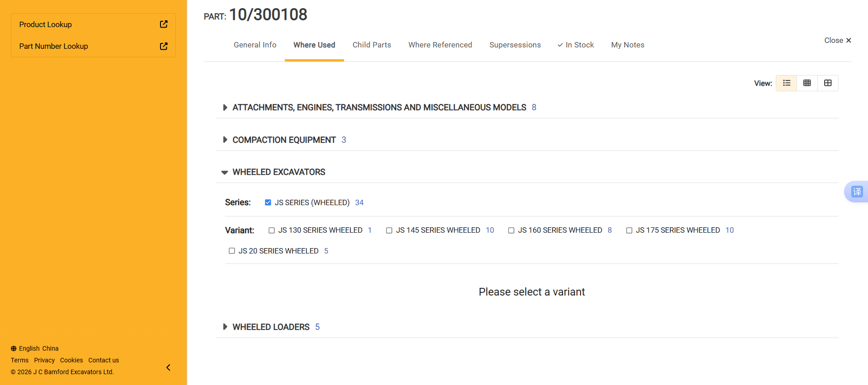The height and width of the screenshot is (385, 868).
Task: Collapse the sidebar with the left chevron
Action: click(x=168, y=367)
